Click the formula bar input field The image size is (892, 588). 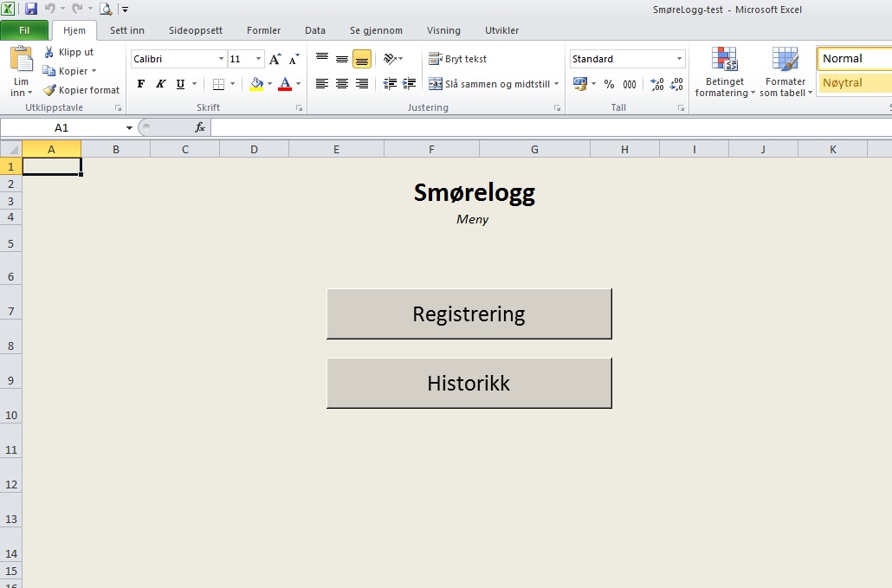pos(551,127)
